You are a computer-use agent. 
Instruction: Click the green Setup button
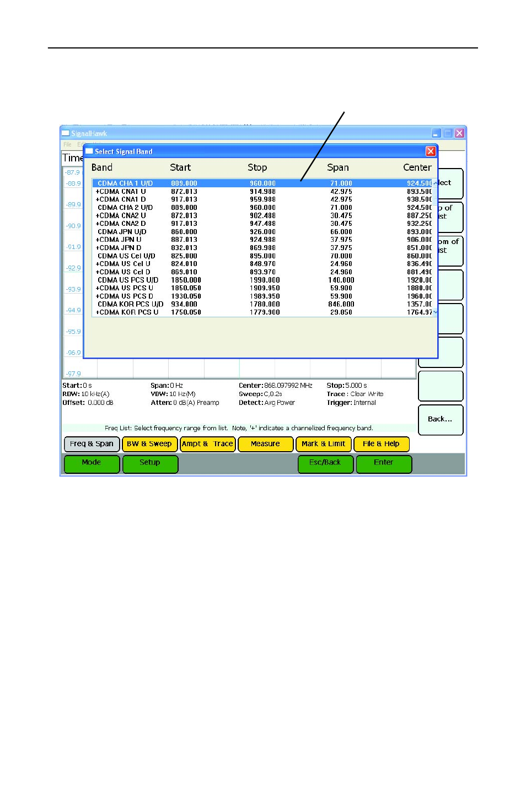coord(150,464)
